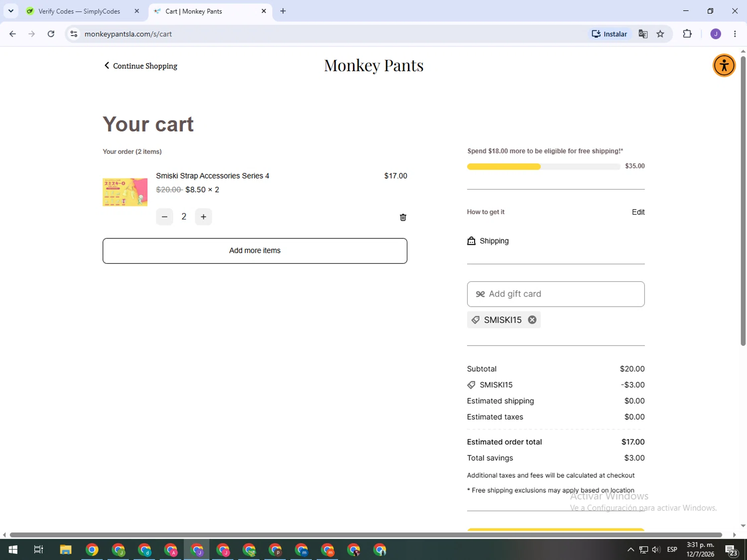
Task: Click the crossed-out $20.00 original price
Action: point(169,190)
